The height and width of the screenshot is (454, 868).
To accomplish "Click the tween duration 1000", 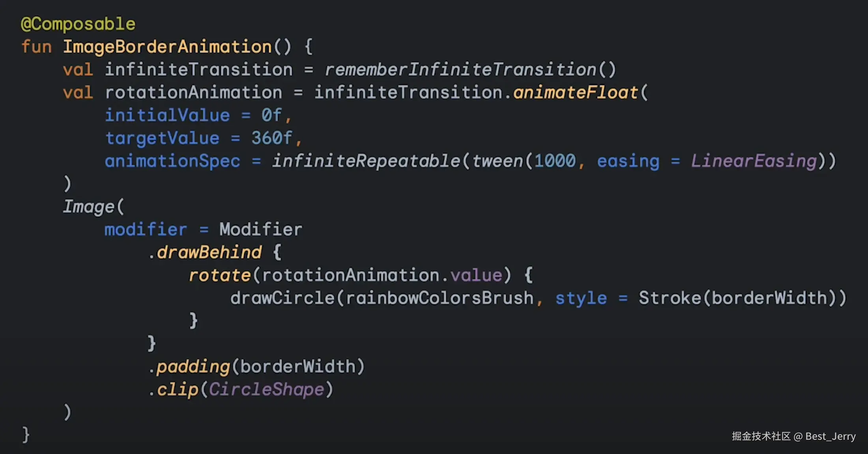I will click(x=555, y=161).
